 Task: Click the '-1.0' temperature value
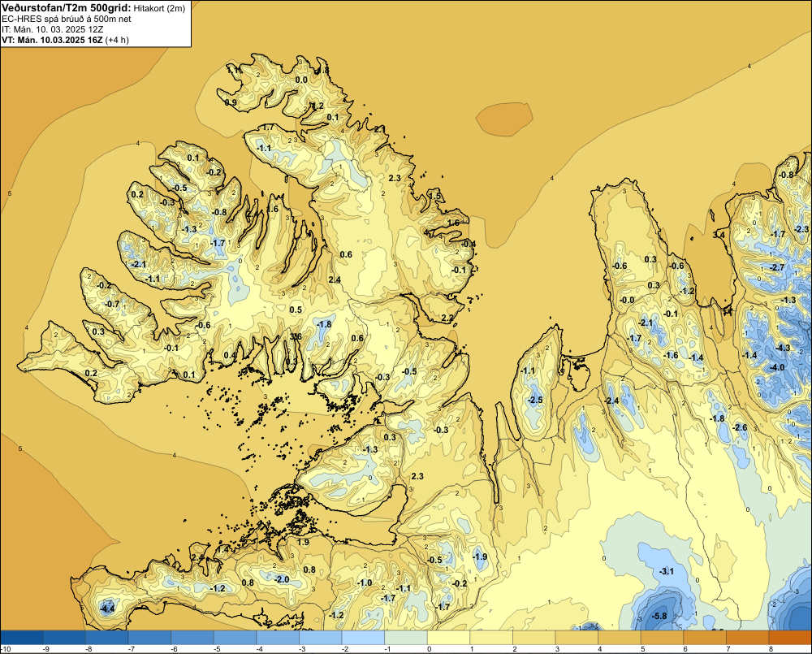click(365, 583)
